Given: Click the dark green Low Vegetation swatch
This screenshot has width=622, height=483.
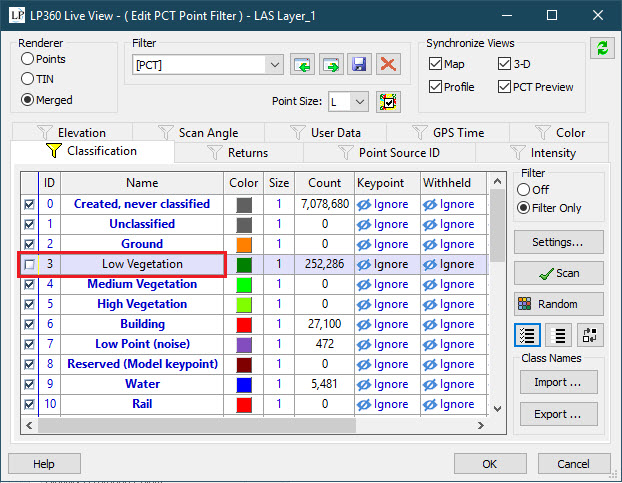Looking at the screenshot, I should (244, 264).
